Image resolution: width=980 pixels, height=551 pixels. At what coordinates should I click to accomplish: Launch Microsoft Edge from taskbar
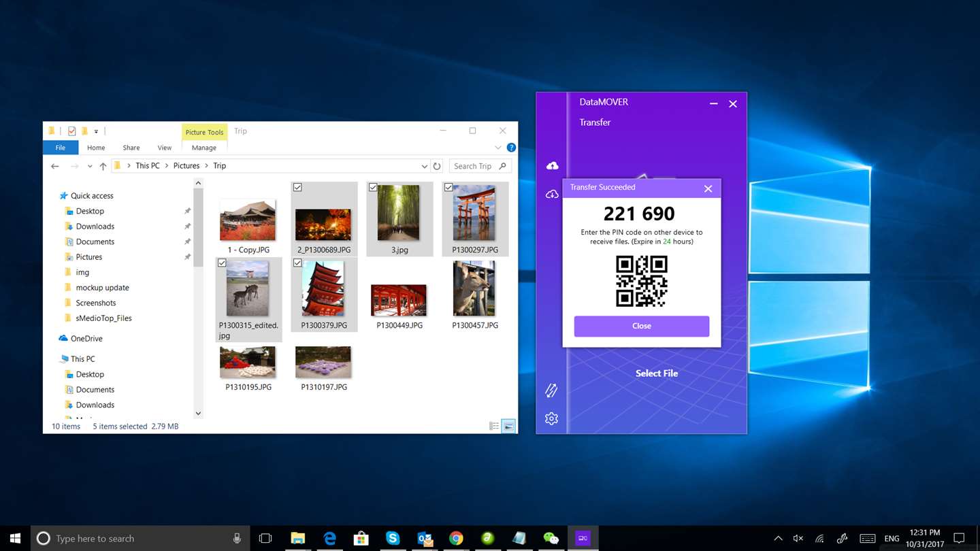[330, 538]
